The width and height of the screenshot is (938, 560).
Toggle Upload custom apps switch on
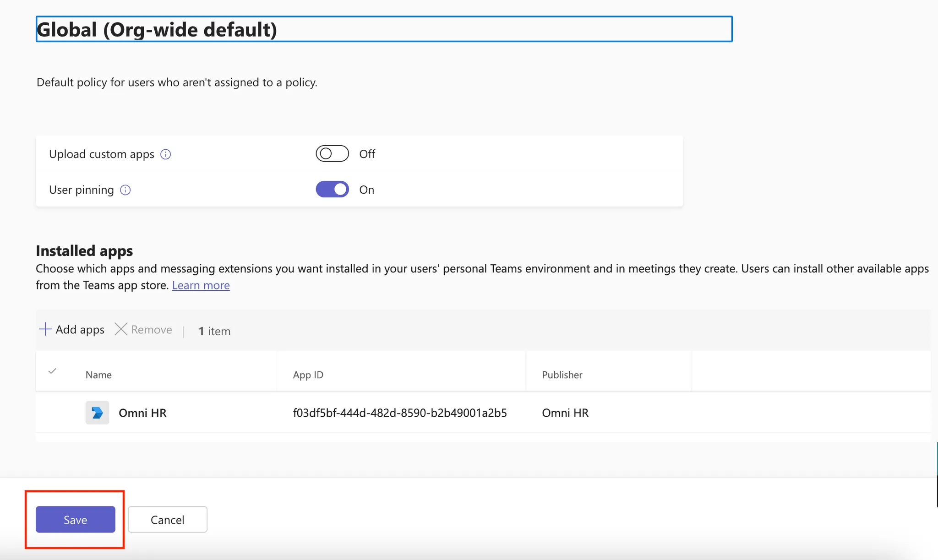point(332,154)
